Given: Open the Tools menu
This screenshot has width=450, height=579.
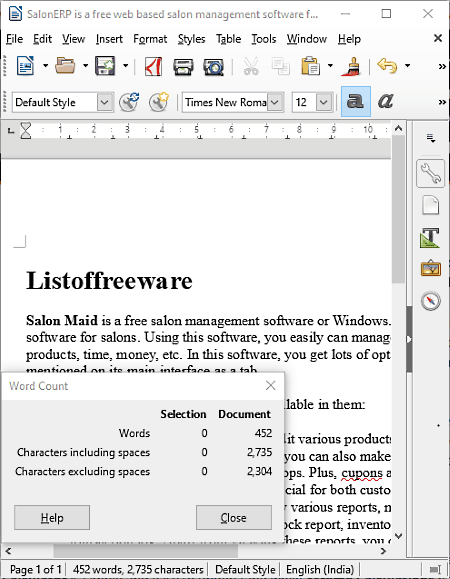Looking at the screenshot, I should coord(264,39).
